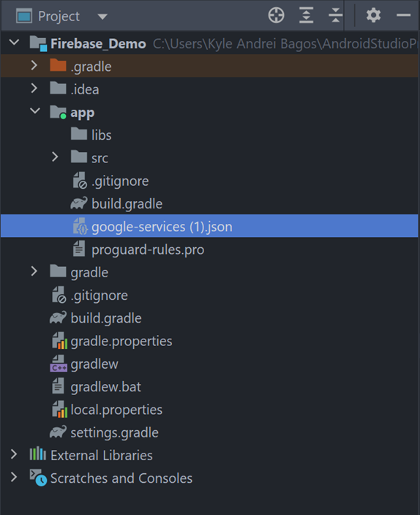Collapse the app module folder
The image size is (420, 515).
[35, 111]
